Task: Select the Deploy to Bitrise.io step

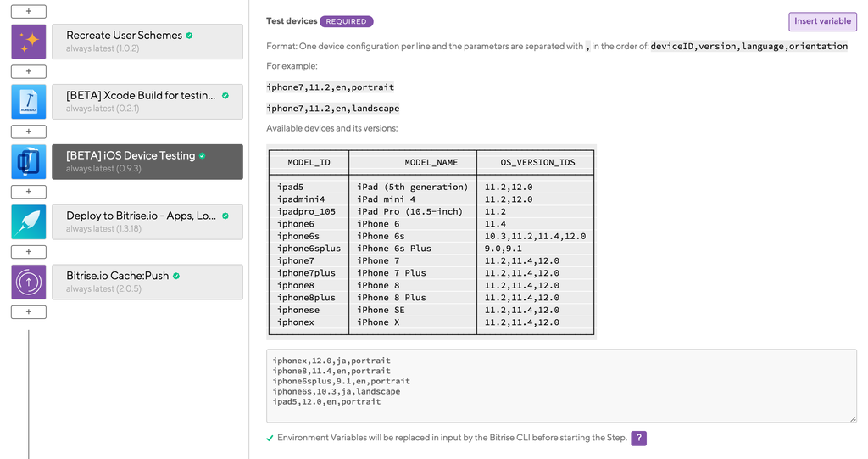Action: (147, 221)
